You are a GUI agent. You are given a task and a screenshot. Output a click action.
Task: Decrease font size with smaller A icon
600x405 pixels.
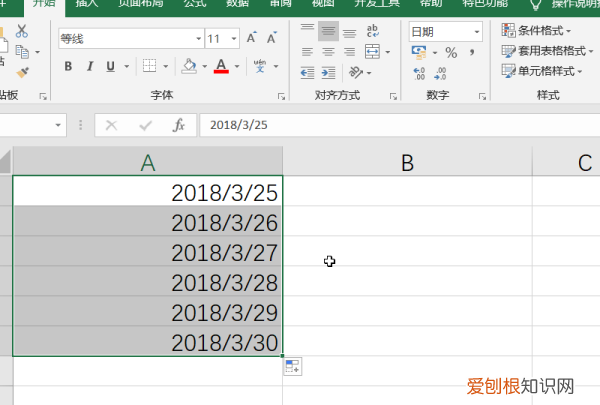tap(272, 38)
